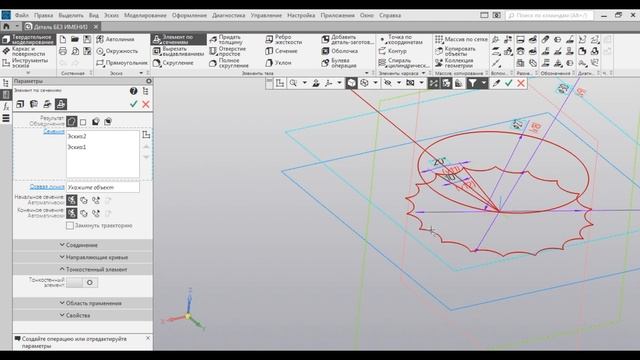Viewport: 640px width, 360px height.
Task: Select the Уклон draft command
Action: coord(278,63)
